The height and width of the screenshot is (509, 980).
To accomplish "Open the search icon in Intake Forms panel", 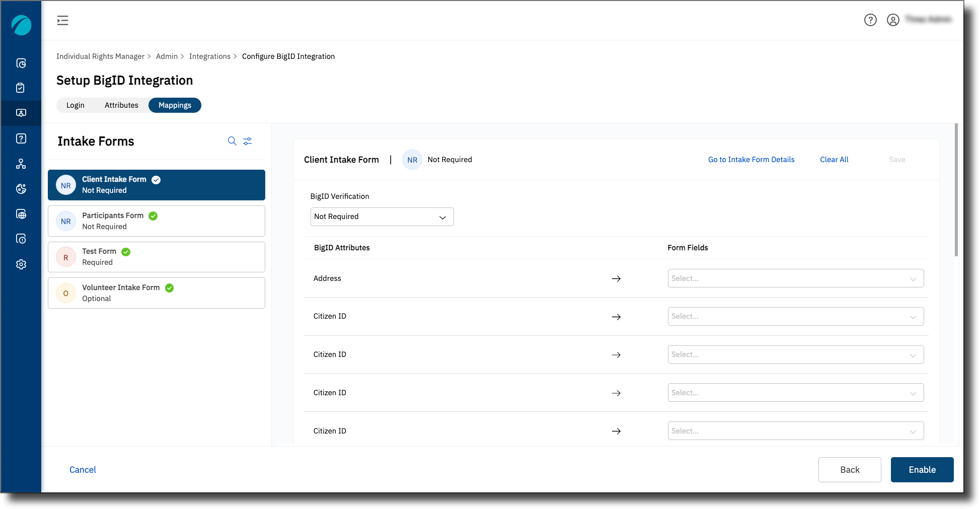I will pos(232,141).
